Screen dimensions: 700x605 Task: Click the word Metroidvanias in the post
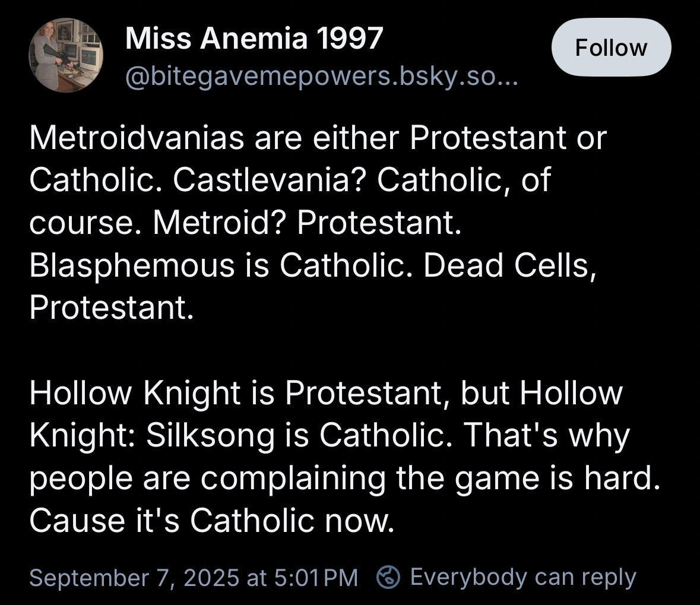tap(137, 138)
